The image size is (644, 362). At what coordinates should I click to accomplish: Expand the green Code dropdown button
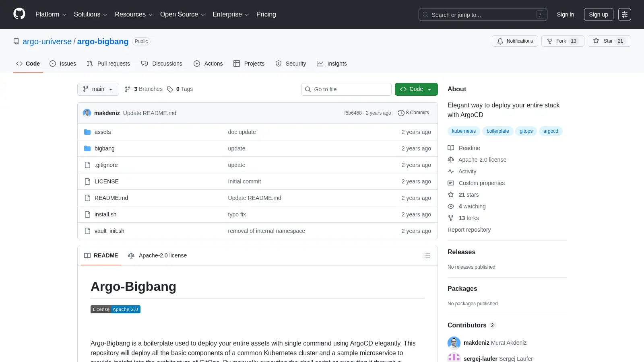(x=416, y=89)
